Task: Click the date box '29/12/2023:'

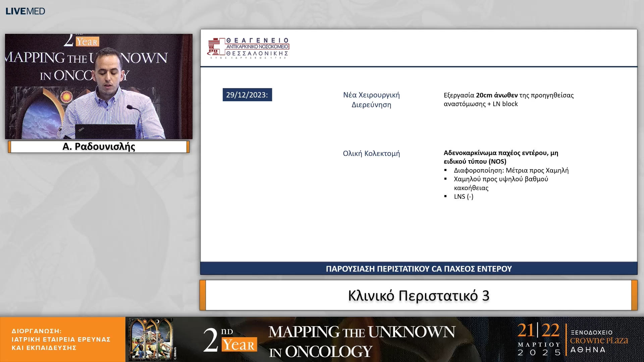Action: coord(247,95)
